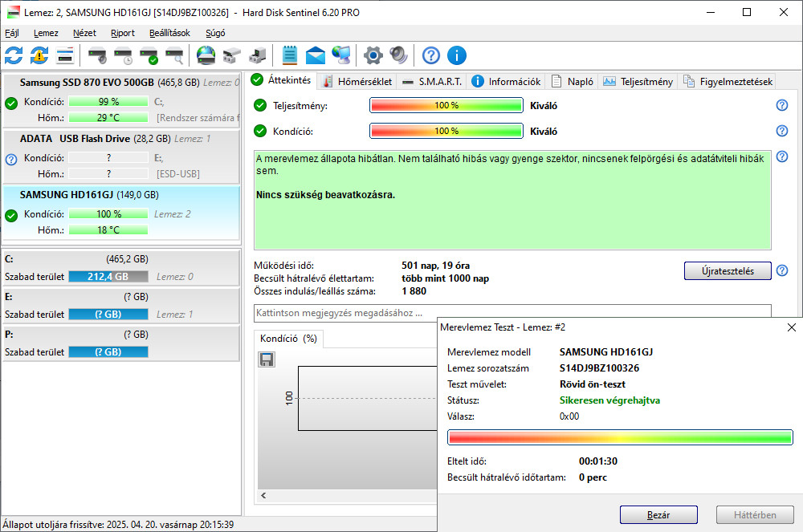Switch to the Hőmérséklet tab

pyautogui.click(x=357, y=82)
